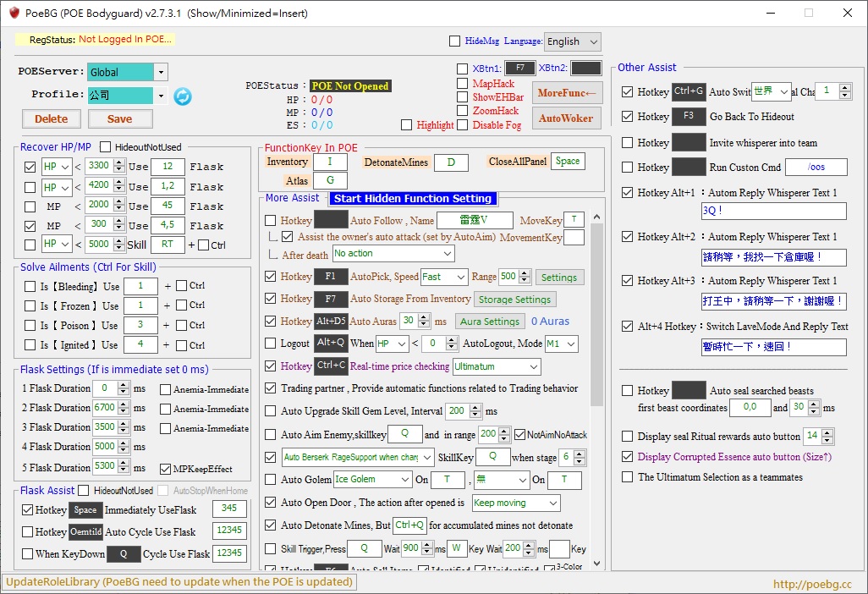
Task: Click the AutoWoker button
Action: (x=566, y=118)
